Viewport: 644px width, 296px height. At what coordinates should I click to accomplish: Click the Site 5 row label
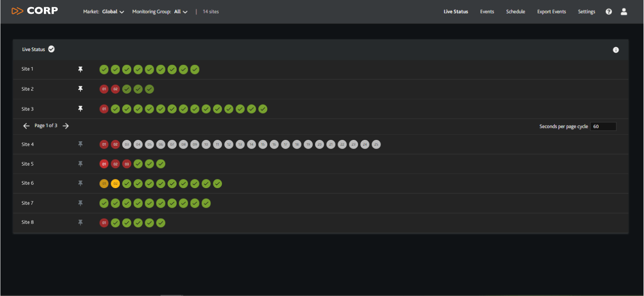coord(28,164)
